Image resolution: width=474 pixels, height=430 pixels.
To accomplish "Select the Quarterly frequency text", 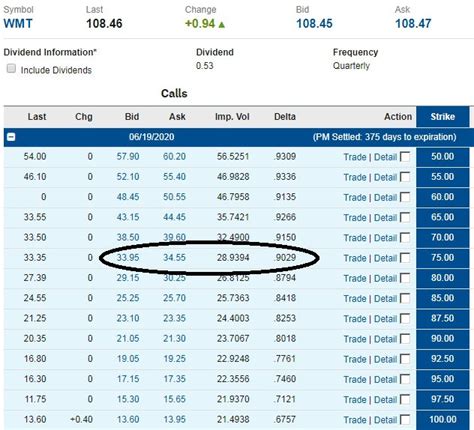I will (351, 66).
